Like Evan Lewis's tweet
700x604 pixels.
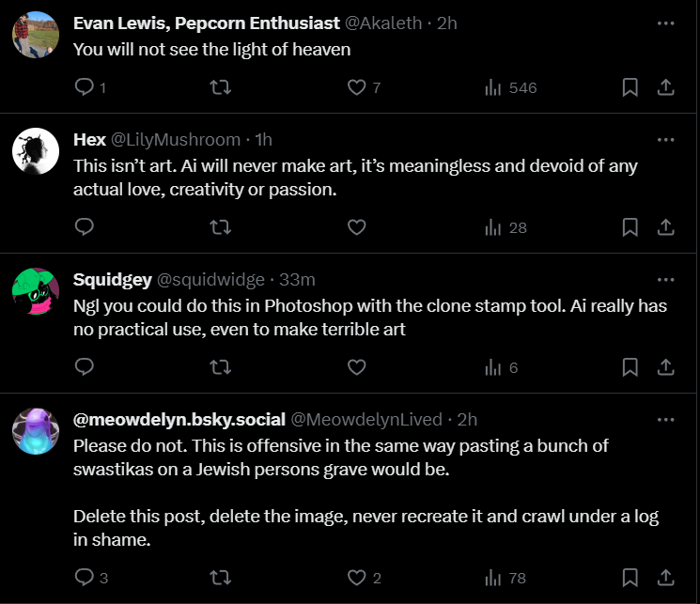356,87
